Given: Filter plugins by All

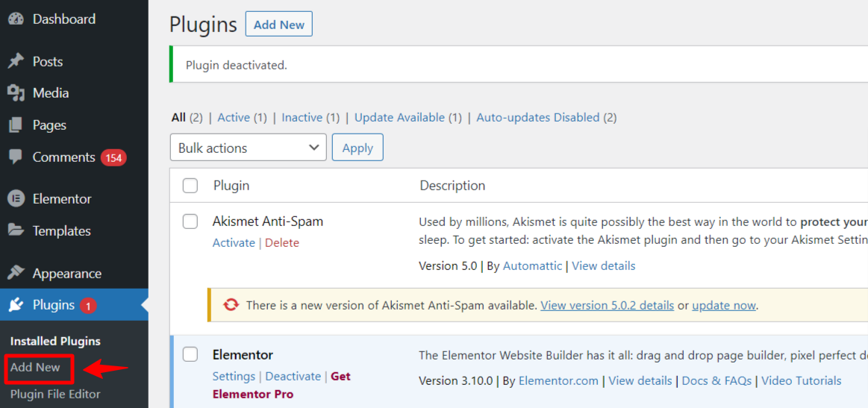Looking at the screenshot, I should tap(178, 117).
